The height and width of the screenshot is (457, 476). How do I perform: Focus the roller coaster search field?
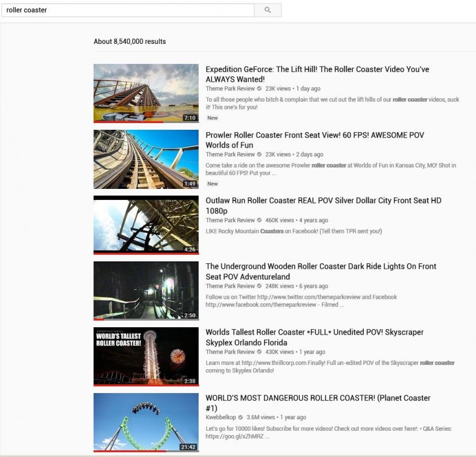(128, 10)
